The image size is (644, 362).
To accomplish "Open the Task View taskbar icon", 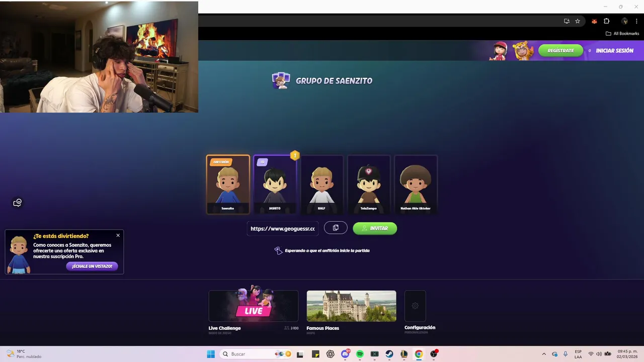I will (x=300, y=354).
